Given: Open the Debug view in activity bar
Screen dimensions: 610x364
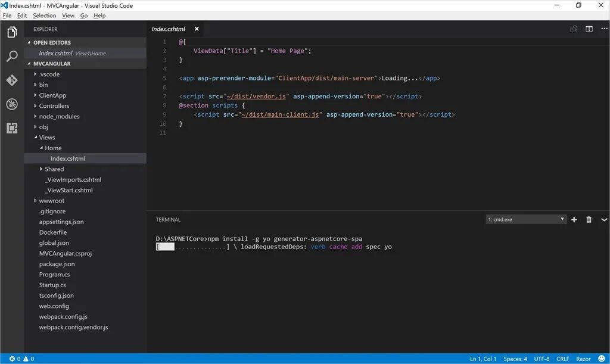Looking at the screenshot, I should (12, 104).
